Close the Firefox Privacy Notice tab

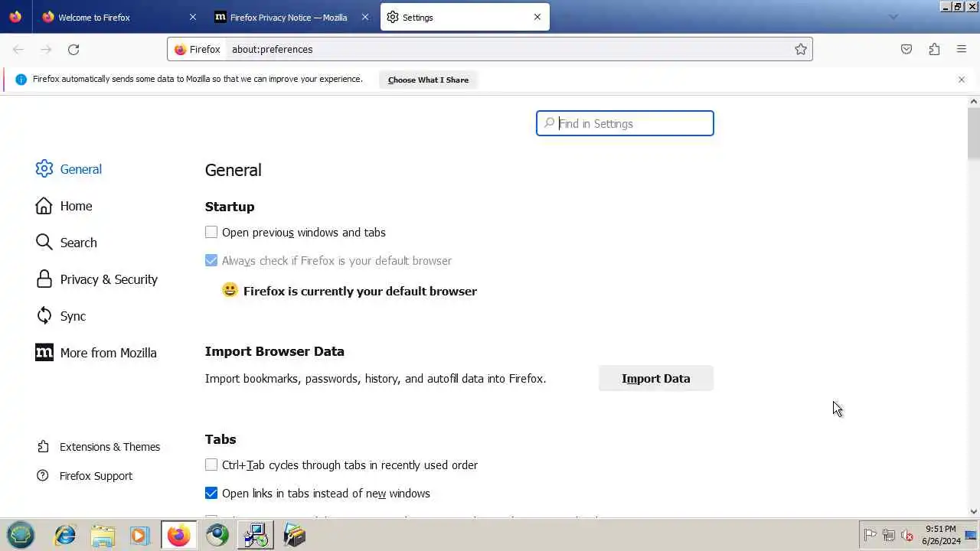point(365,17)
